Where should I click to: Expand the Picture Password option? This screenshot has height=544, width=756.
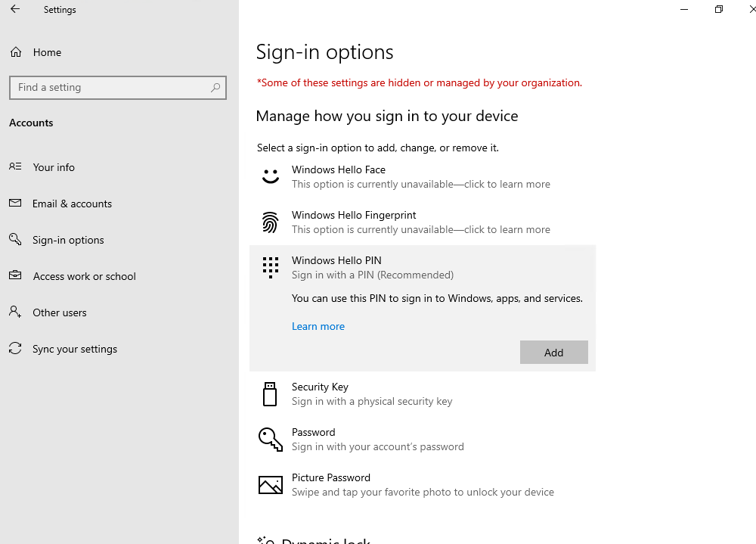pyautogui.click(x=423, y=485)
